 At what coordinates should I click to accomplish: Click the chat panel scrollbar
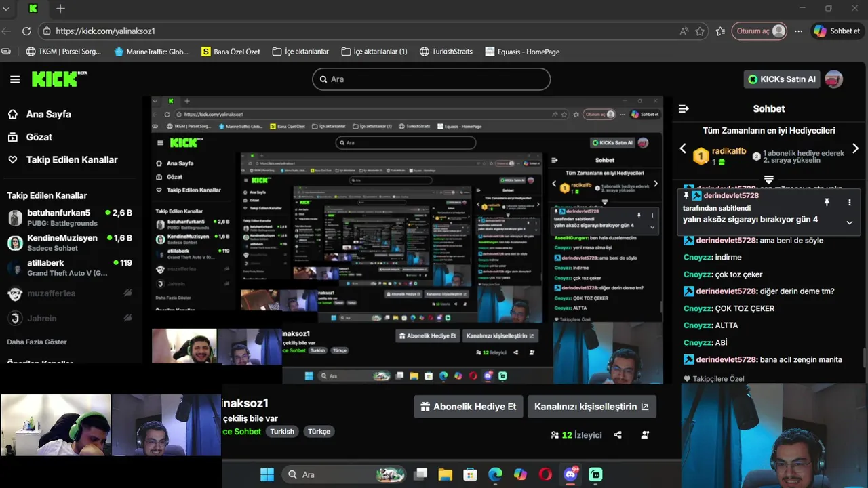[865, 357]
